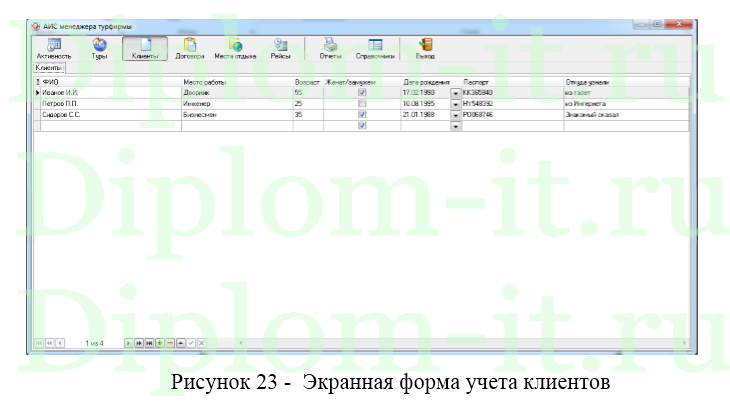Click the cancel edit X button
Screen dimensions: 730x411
coord(201,343)
